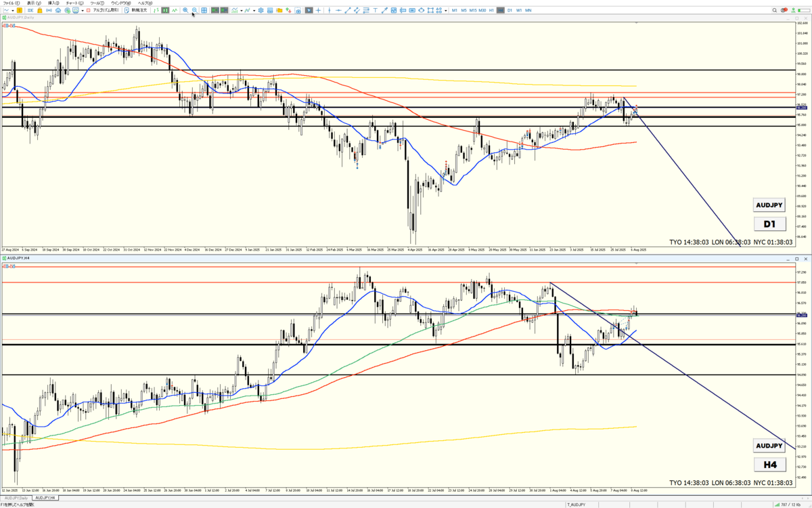Switch to bar chart display icon
This screenshot has width=812, height=508.
point(156,11)
